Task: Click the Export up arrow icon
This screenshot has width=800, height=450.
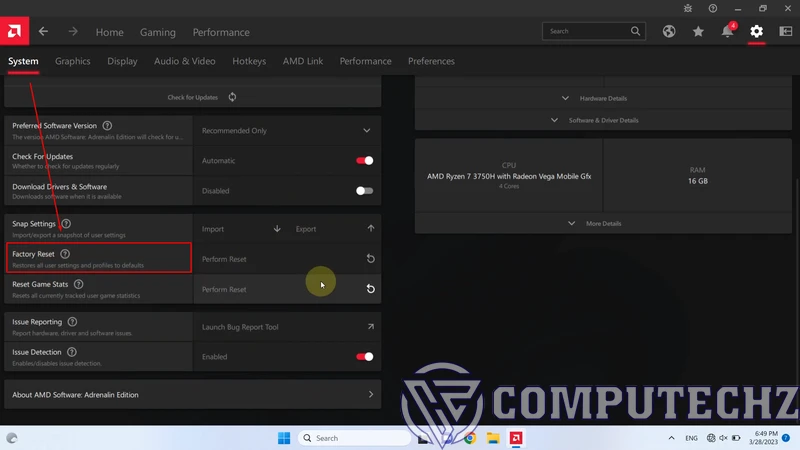Action: coord(371,229)
